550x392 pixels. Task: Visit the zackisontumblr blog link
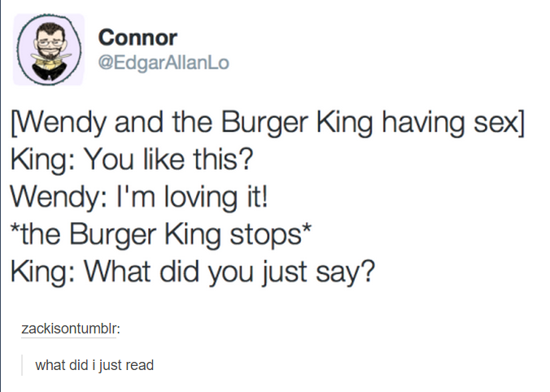click(x=70, y=329)
